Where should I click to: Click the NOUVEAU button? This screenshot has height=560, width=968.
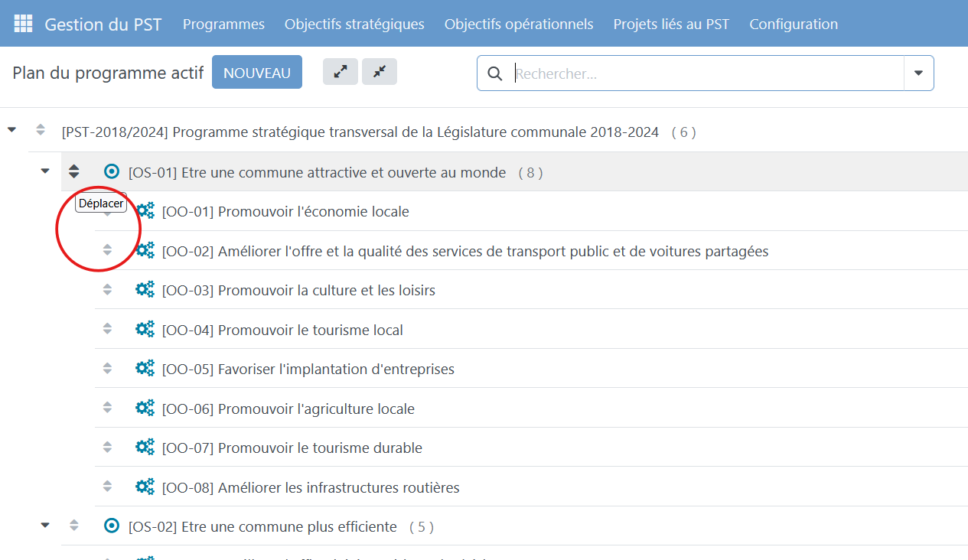coord(256,73)
